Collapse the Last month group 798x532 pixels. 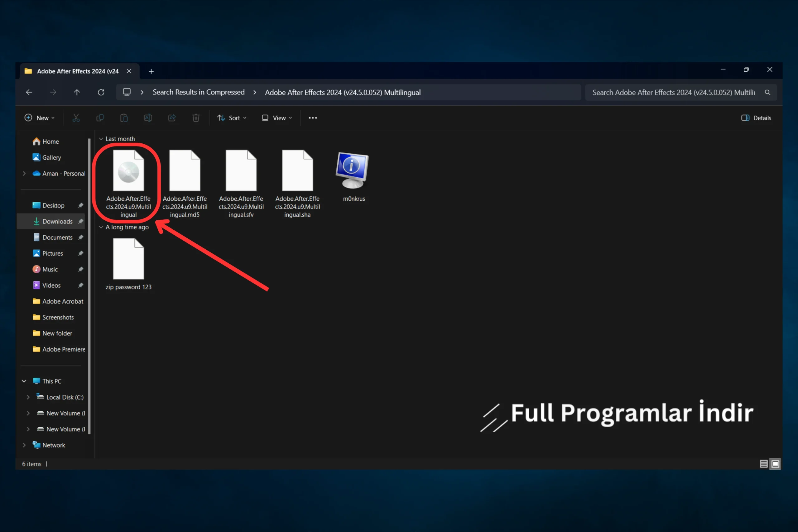point(101,139)
